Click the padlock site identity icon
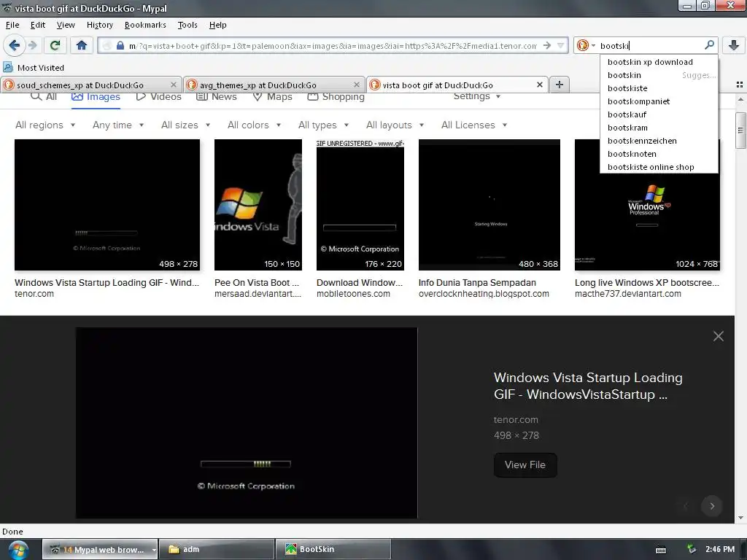Screen dimensions: 747x560 [120, 46]
